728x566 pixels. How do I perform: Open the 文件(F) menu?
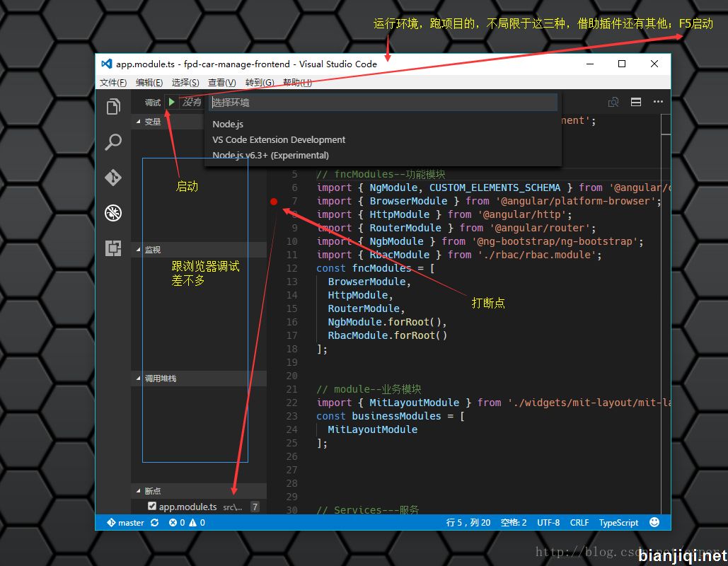point(113,83)
